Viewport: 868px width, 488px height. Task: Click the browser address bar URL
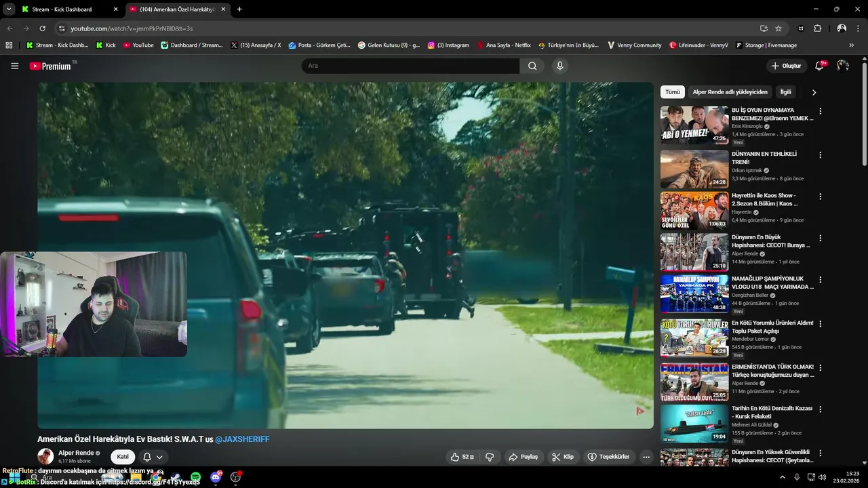point(132,28)
